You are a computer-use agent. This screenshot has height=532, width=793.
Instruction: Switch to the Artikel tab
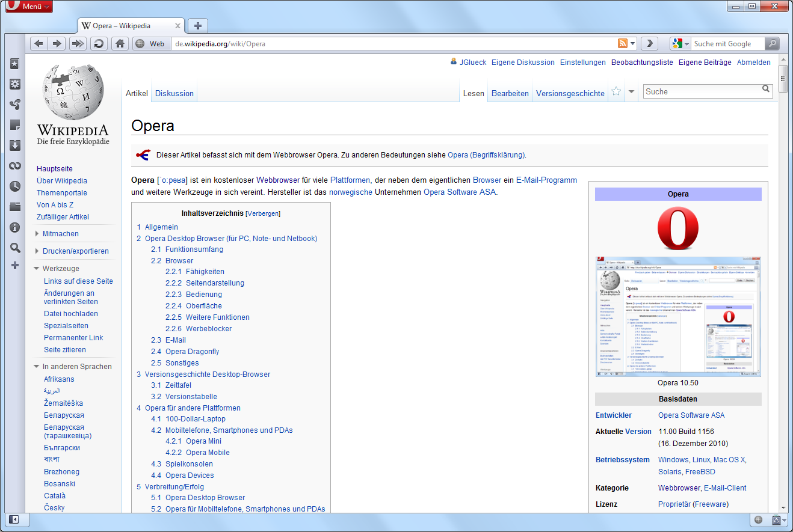137,93
